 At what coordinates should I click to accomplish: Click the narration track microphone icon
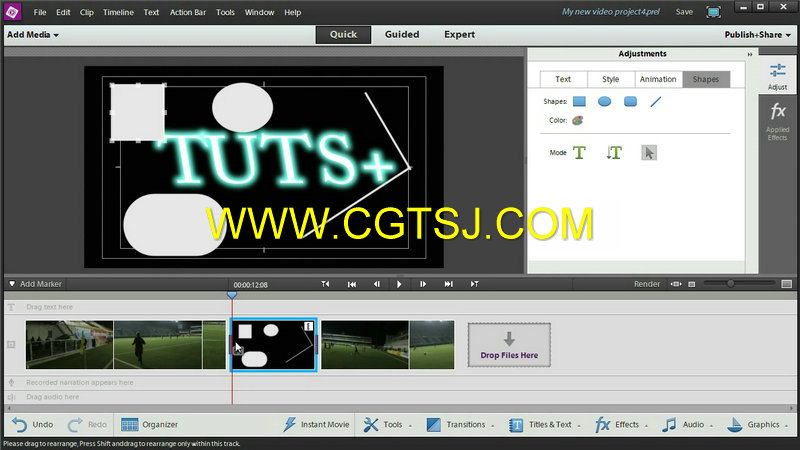(11, 383)
